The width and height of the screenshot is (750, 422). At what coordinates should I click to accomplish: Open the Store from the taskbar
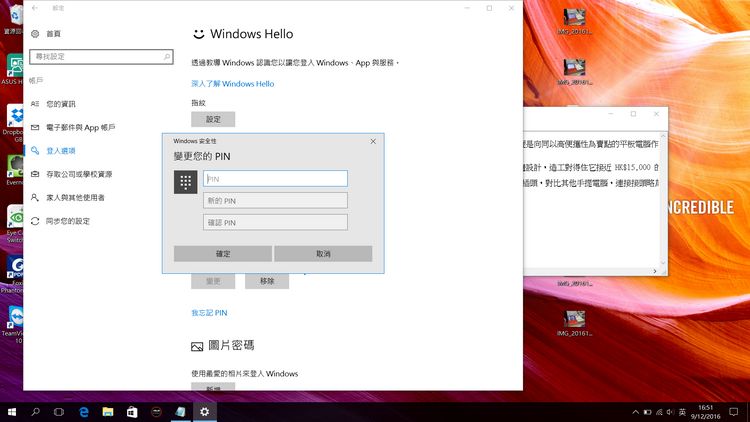(132, 412)
